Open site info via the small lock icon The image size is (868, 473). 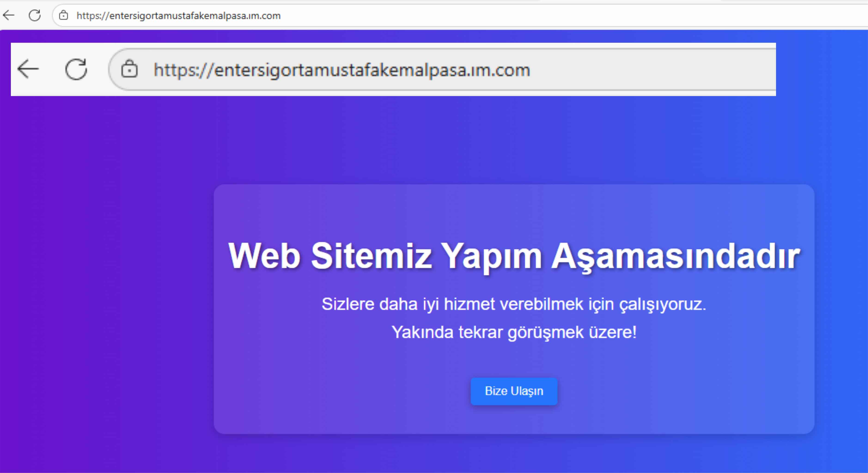click(x=63, y=15)
